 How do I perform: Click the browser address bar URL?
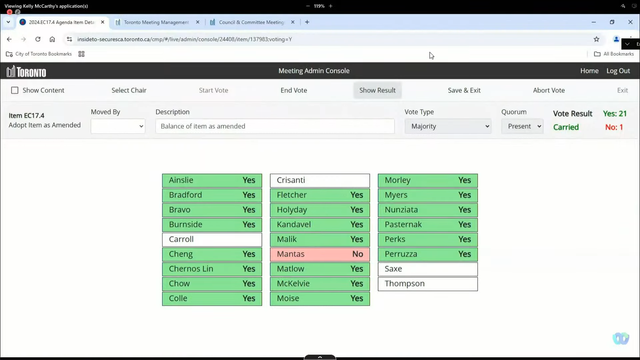pos(184,39)
